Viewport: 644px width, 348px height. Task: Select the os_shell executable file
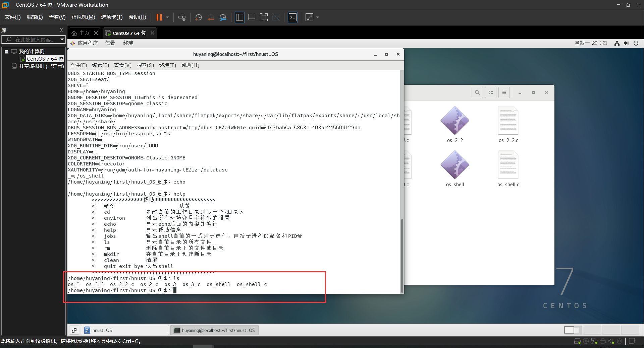click(455, 168)
